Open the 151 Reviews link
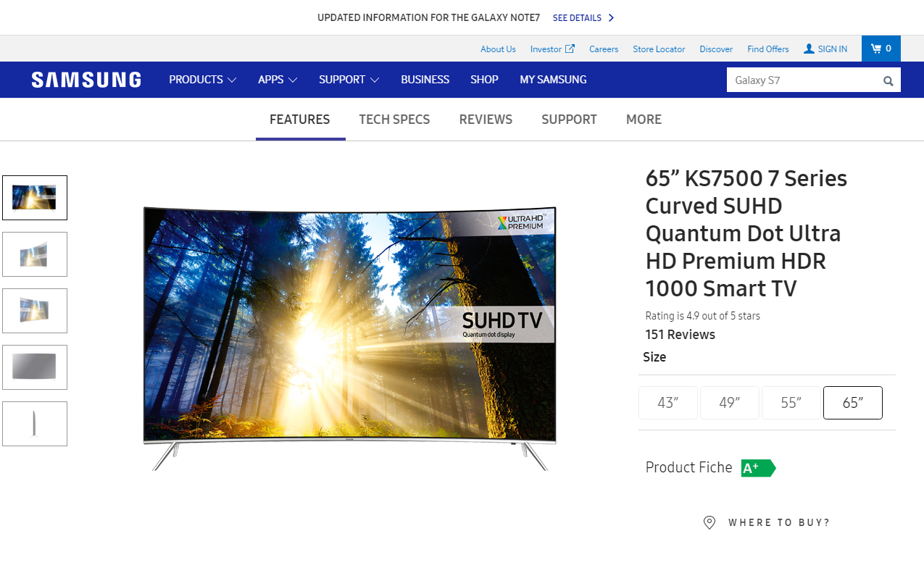This screenshot has height=568, width=924. tap(680, 335)
